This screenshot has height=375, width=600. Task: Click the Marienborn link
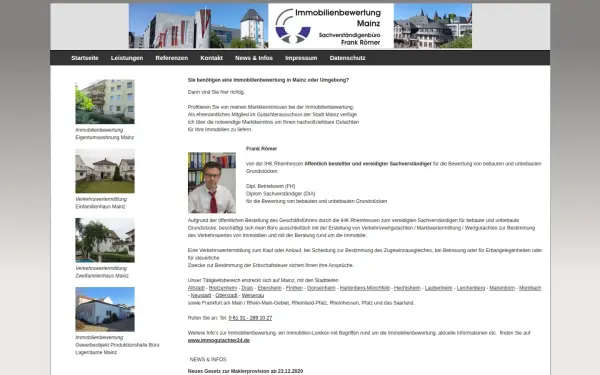[x=502, y=288]
